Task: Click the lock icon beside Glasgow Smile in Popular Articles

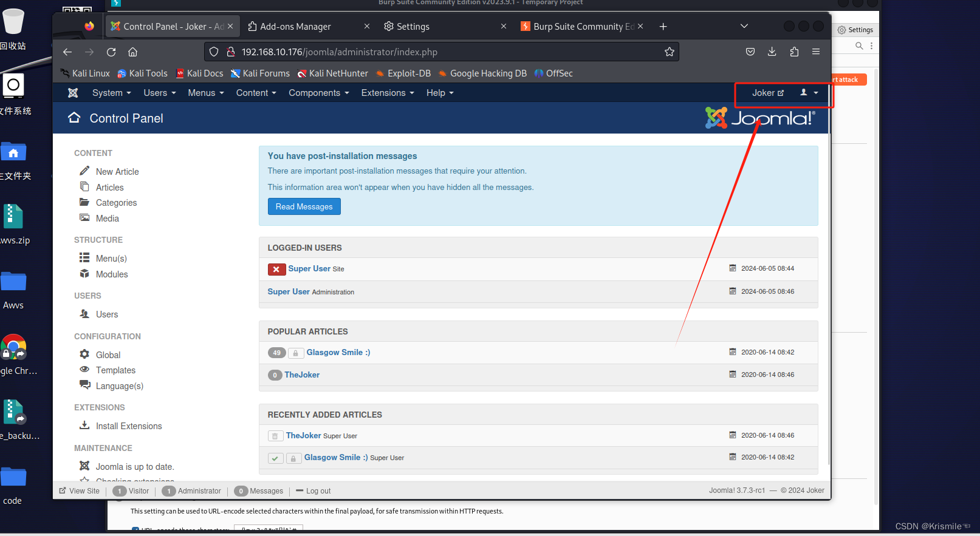Action: pyautogui.click(x=295, y=353)
